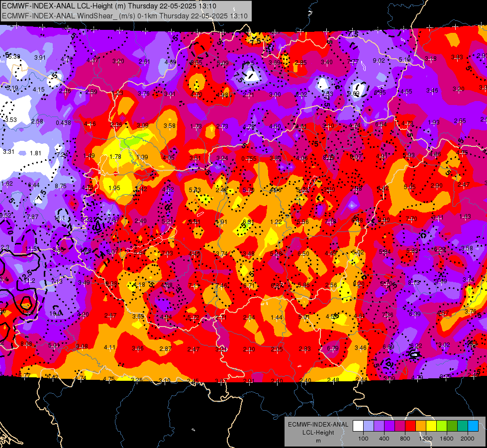Click the 7.36 wind shear value
Viewport: 487px width, 448px height.
pos(388,315)
